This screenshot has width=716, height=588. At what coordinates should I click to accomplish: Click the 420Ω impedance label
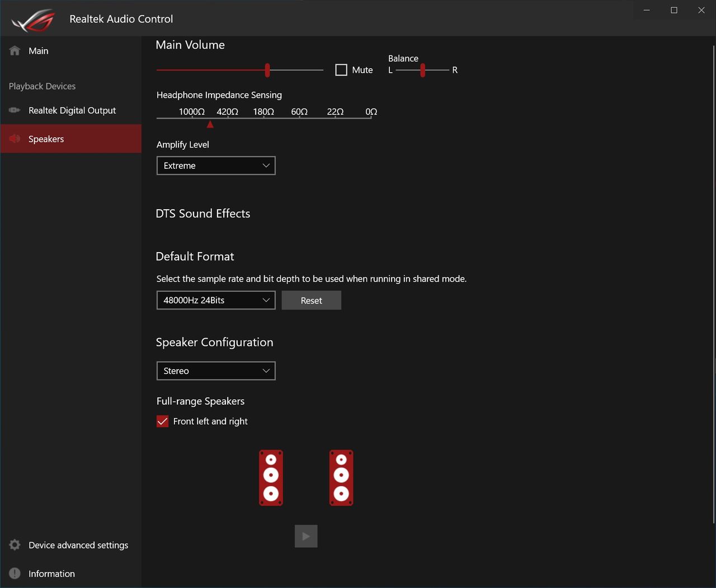click(228, 112)
